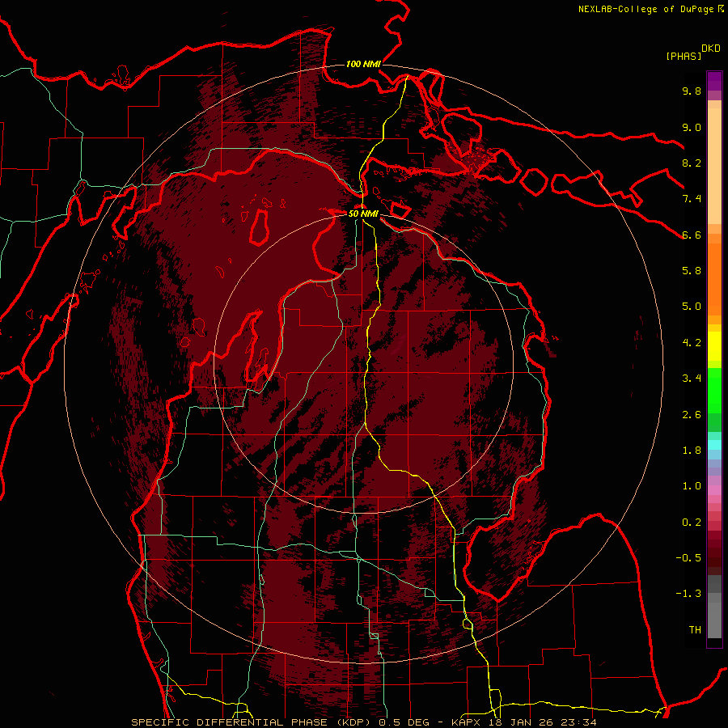Click the orange swatch in the legend
Viewport: 728px width, 728px height.
tap(714, 278)
